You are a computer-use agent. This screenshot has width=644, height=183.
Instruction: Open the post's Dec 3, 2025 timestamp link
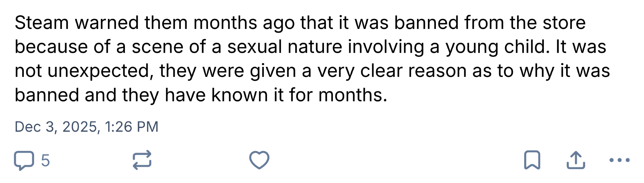56,127
